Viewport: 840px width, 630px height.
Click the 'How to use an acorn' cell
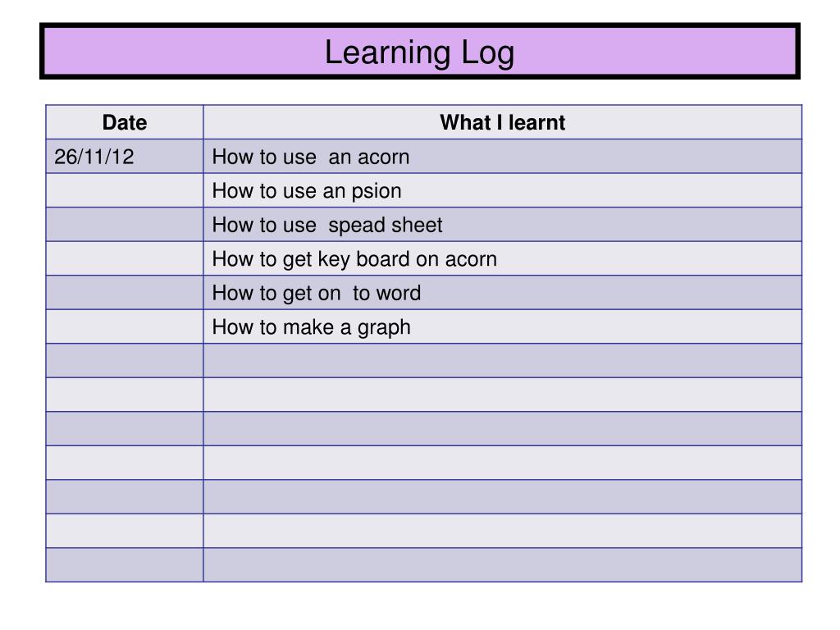[x=503, y=157]
